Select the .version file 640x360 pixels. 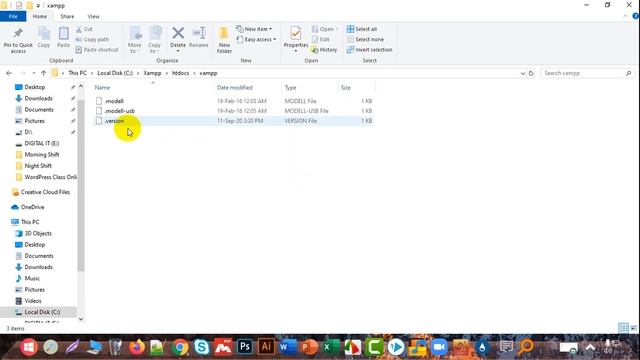233,121
